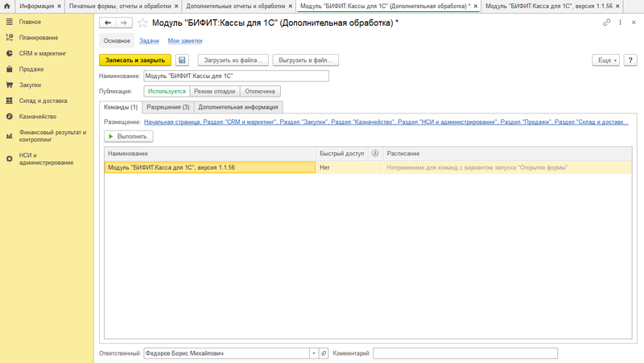Click in the Наименование input field
644x363 pixels.
click(236, 76)
